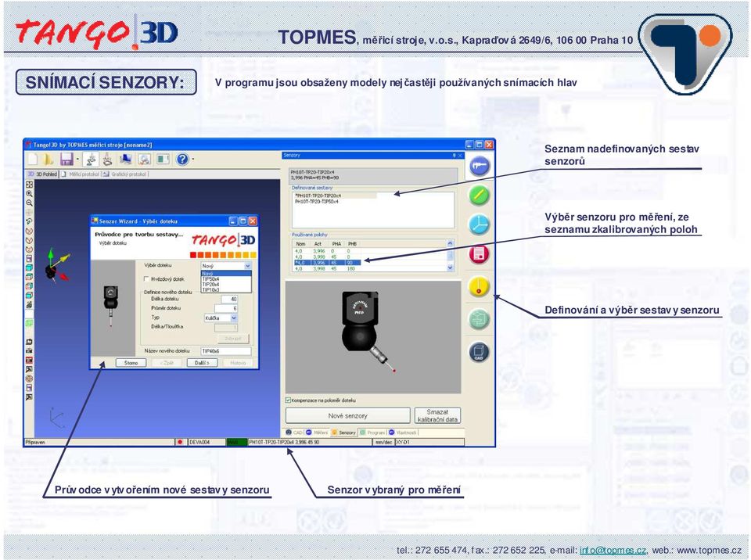Image resolution: width=751 pixels, height=560 pixels.
Task: Open help with blue question mark icon
Action: point(182,159)
